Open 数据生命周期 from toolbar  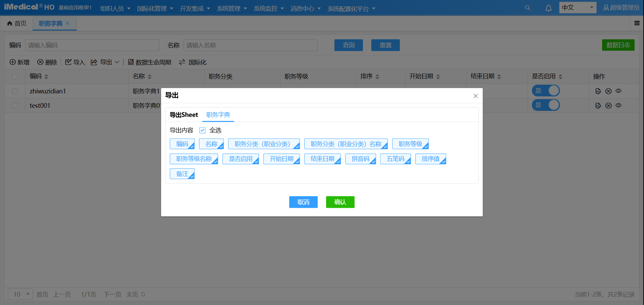[x=150, y=62]
